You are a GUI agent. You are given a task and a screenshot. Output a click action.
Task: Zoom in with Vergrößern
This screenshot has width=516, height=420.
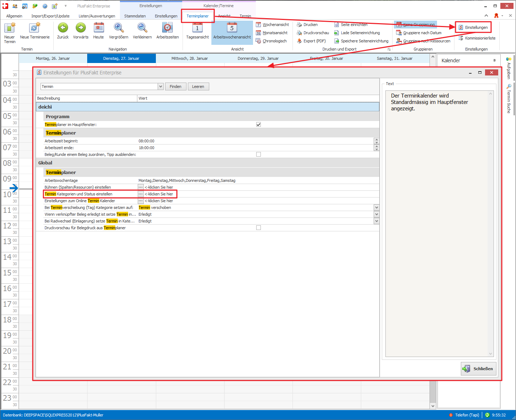click(x=119, y=31)
